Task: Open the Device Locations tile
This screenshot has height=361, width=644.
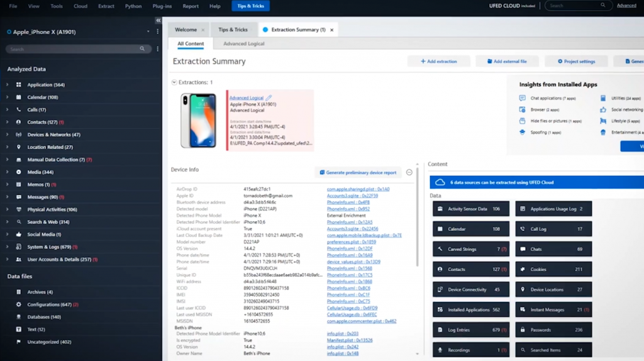Action: (553, 289)
